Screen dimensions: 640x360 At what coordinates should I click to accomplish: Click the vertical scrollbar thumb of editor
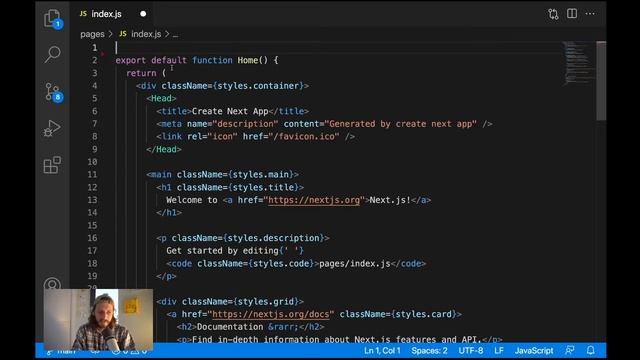[x=601, y=80]
